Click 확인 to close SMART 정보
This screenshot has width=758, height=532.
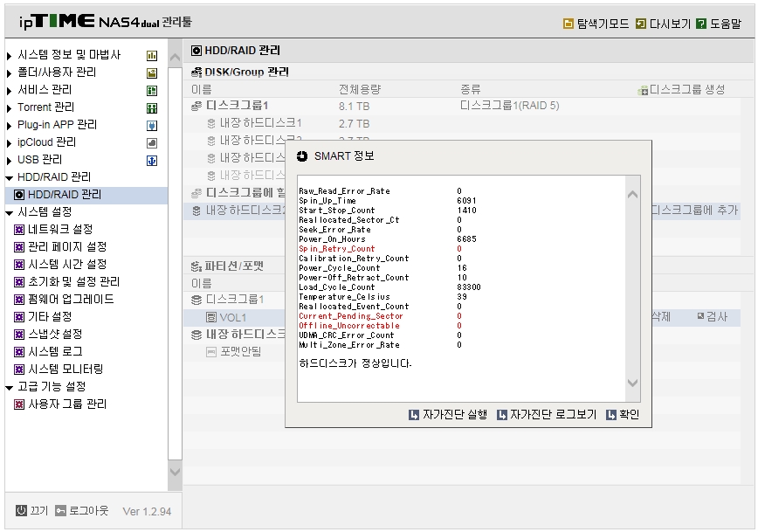[624, 414]
